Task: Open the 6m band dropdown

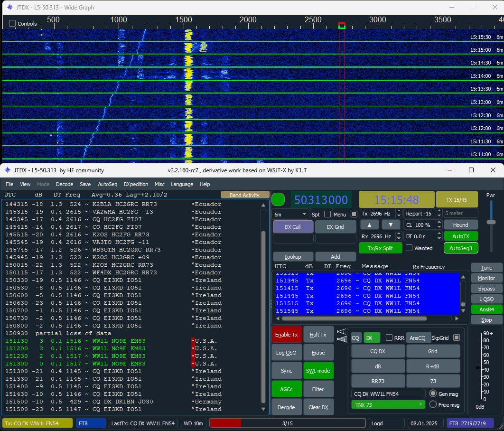Action: point(290,214)
